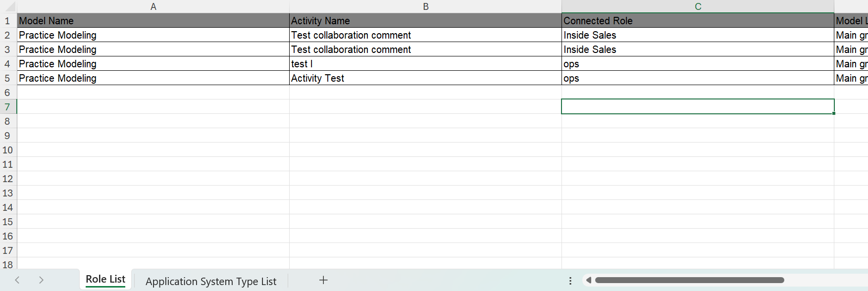Select column A header

153,6
